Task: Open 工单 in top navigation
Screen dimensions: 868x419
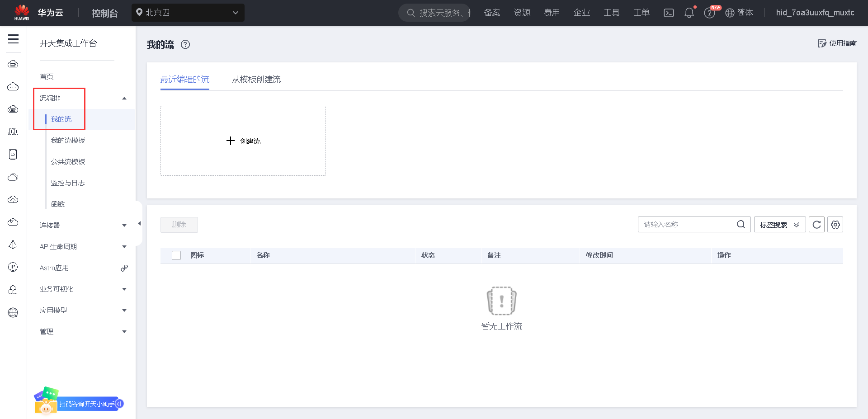Action: pos(641,13)
